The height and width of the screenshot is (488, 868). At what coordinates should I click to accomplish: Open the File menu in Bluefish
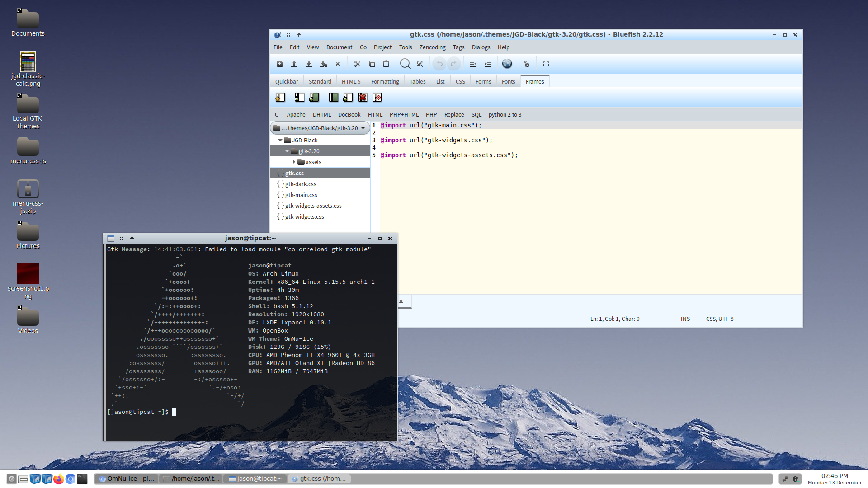[278, 47]
